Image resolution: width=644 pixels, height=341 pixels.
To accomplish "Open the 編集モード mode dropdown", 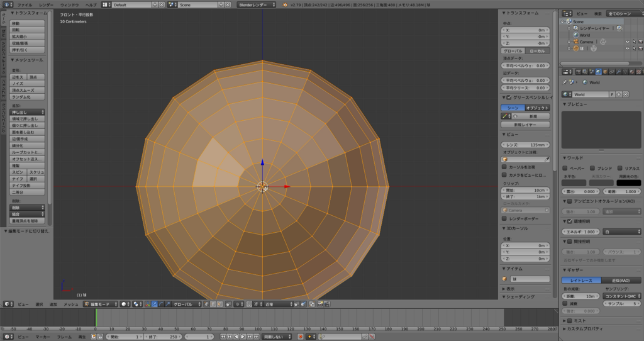I will click(100, 304).
